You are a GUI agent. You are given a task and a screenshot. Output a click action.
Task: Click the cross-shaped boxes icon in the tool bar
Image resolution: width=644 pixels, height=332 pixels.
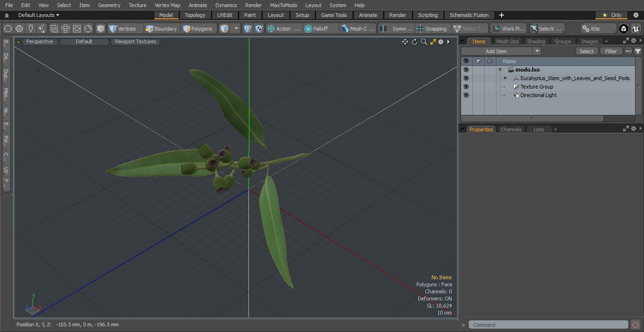pyautogui.click(x=65, y=29)
